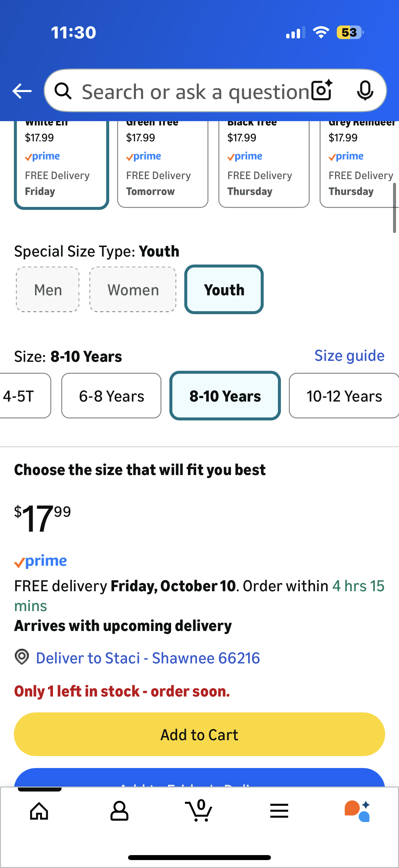Select the Men size type option

pos(48,289)
